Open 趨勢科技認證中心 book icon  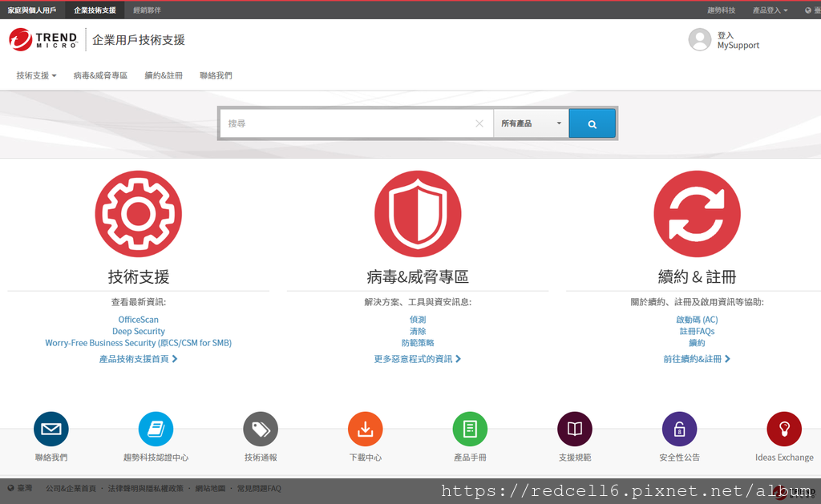click(156, 429)
